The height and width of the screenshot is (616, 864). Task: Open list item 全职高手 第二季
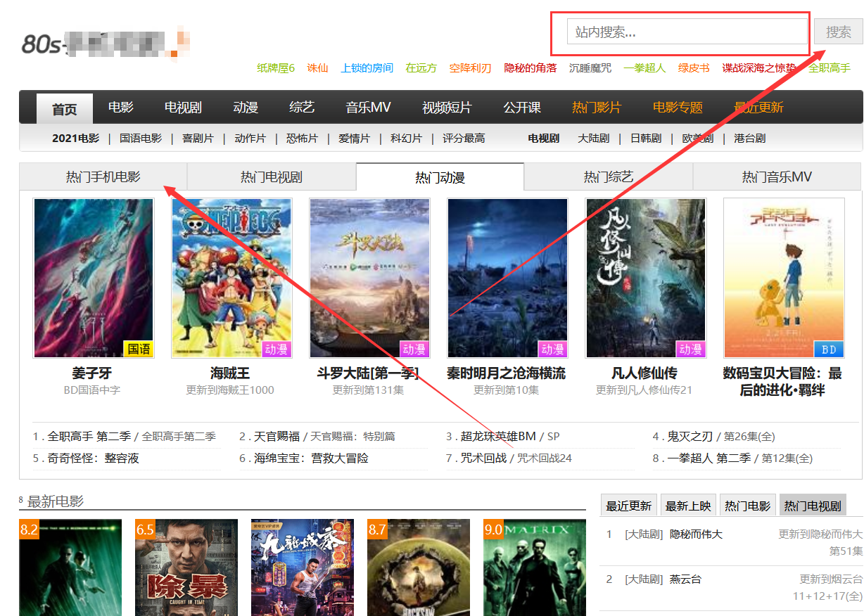(x=89, y=436)
